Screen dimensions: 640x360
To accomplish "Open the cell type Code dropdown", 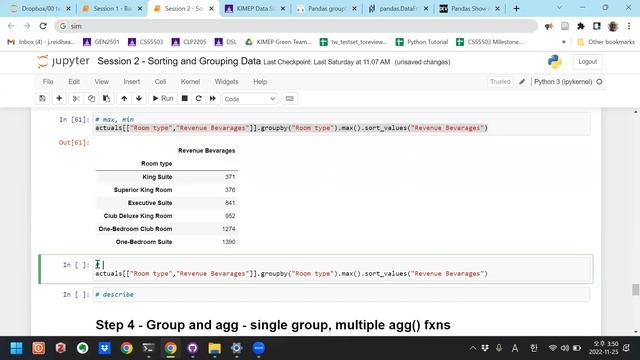I will coord(250,99).
